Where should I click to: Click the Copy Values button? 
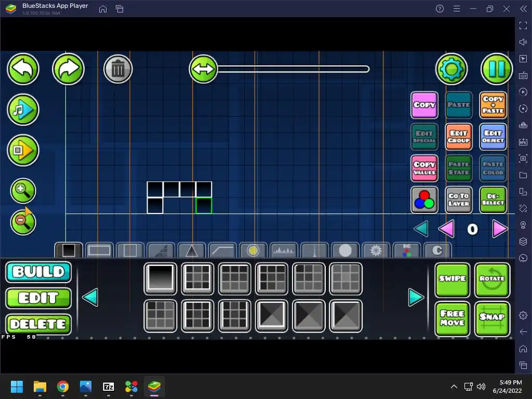pyautogui.click(x=424, y=168)
